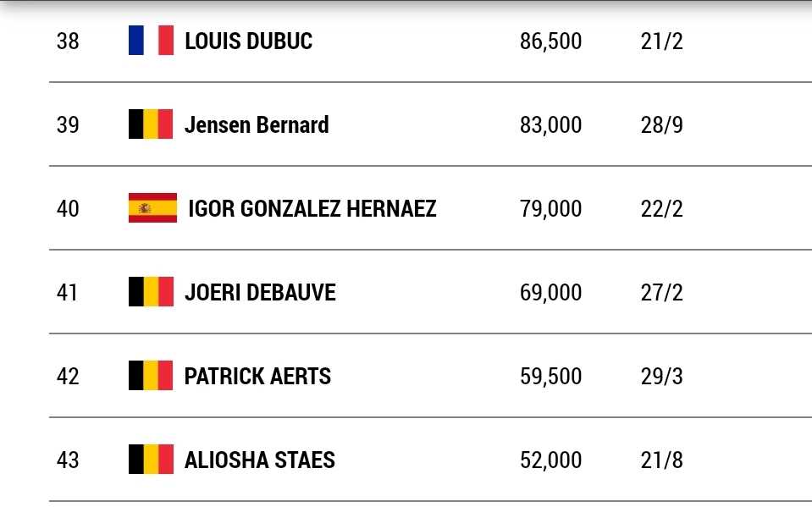812x507 pixels.
Task: Click the Belgian flag next to Joeri Debauve
Action: 152,292
